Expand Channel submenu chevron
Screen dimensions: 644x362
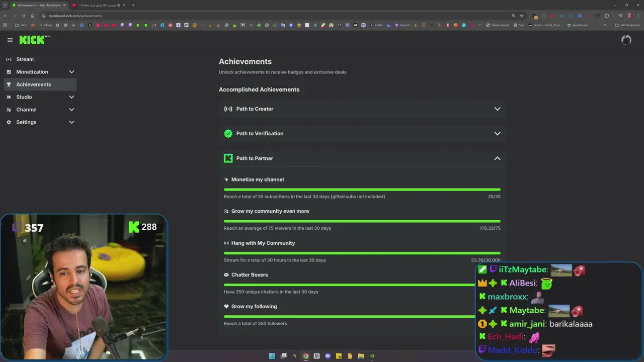tap(71, 110)
